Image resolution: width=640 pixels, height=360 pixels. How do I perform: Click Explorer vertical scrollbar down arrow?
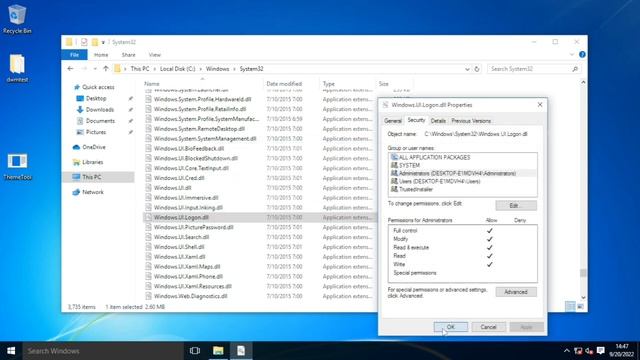point(583,298)
